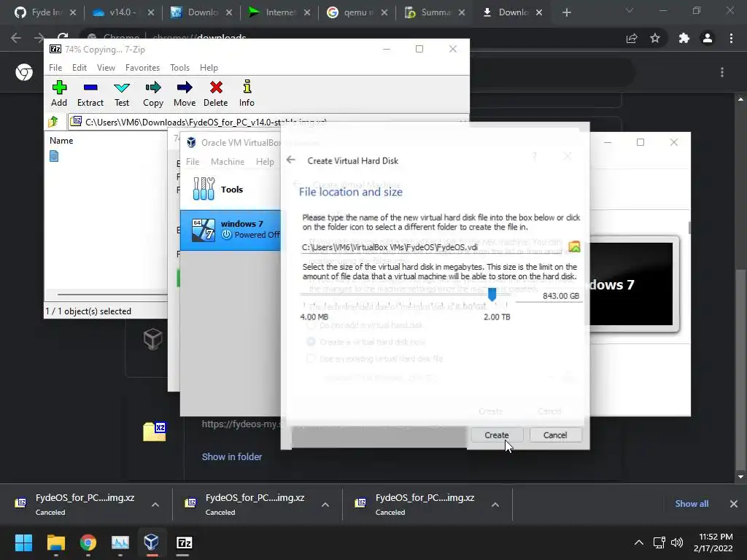Click the network icon in system tray

(x=659, y=542)
